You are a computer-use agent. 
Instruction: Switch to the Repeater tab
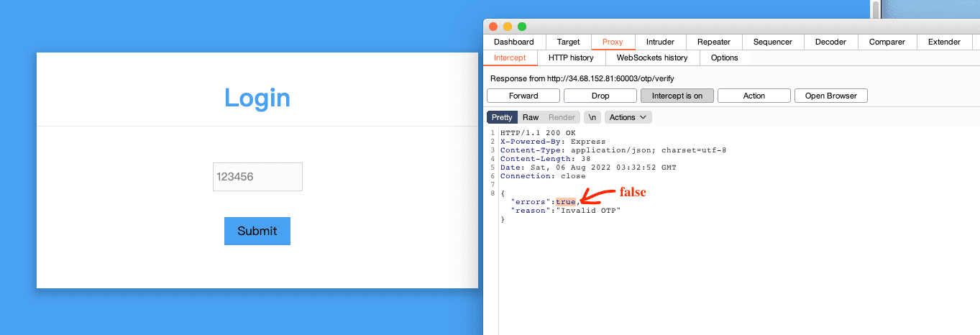[x=714, y=42]
